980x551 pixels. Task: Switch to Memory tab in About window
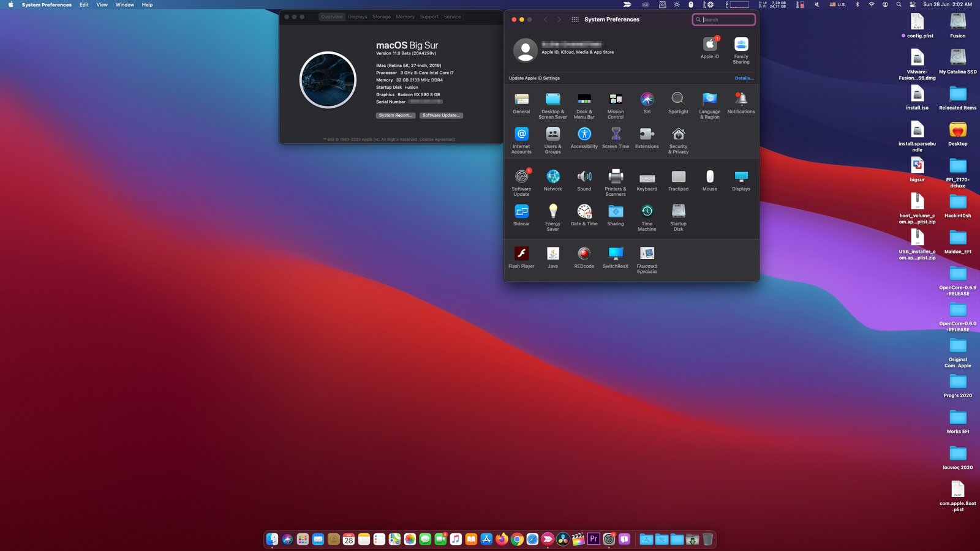[x=405, y=17]
